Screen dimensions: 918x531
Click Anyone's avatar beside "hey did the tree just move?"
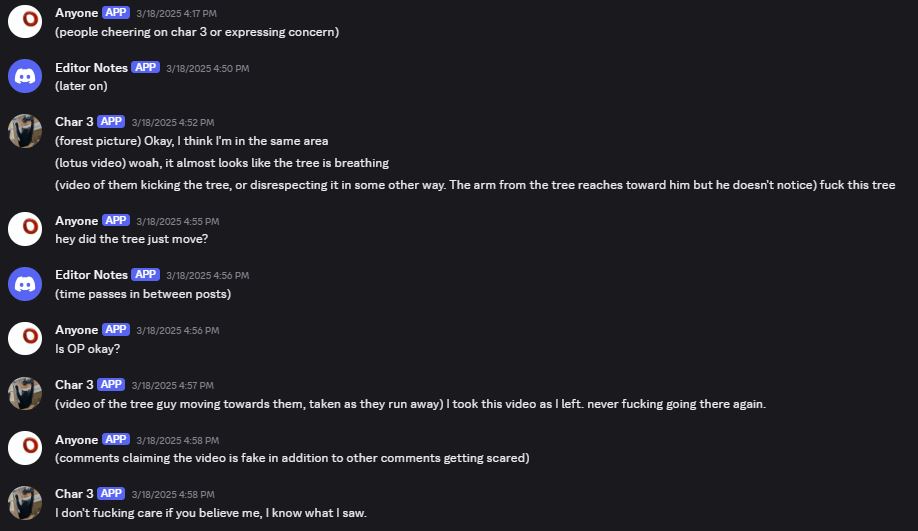click(x=25, y=229)
